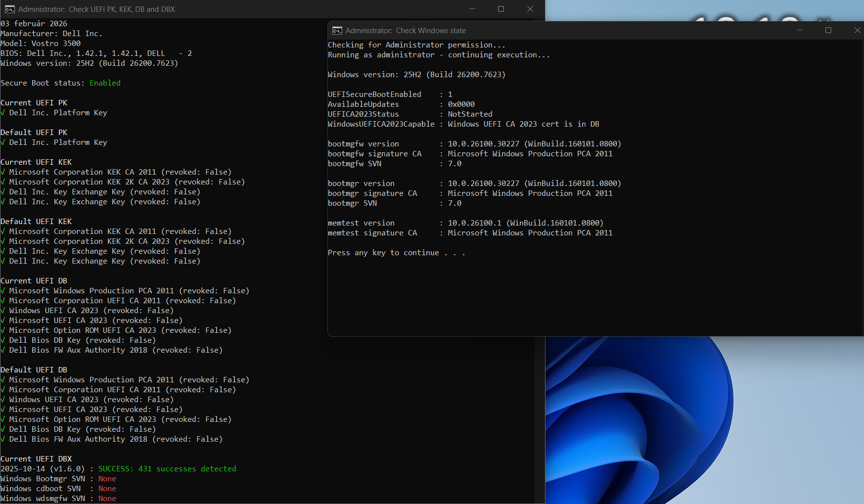Click the 'memtest version' line

466,223
